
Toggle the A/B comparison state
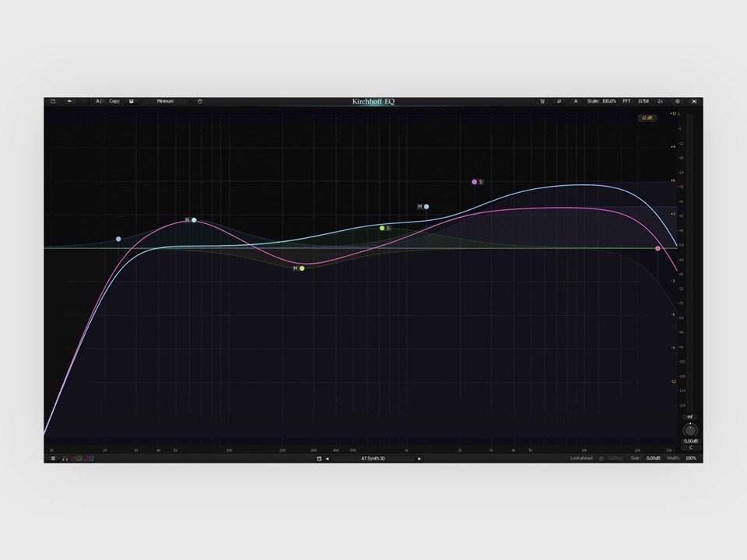click(99, 101)
